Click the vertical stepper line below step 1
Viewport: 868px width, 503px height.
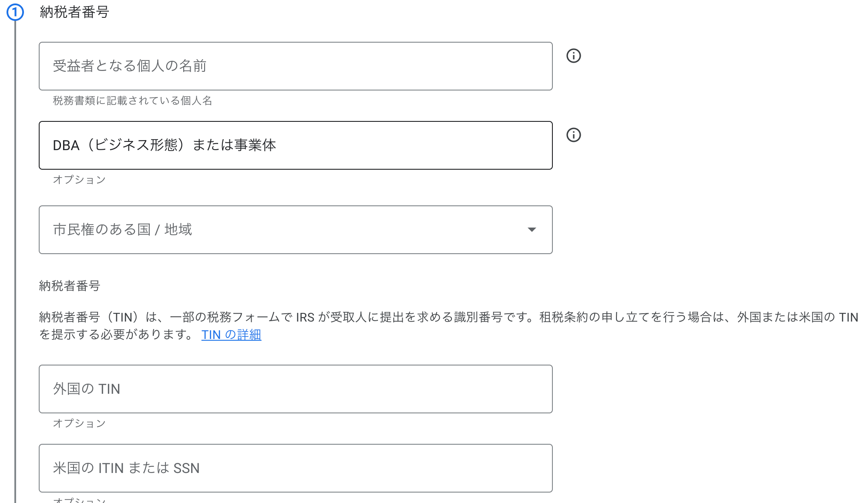pos(15,261)
